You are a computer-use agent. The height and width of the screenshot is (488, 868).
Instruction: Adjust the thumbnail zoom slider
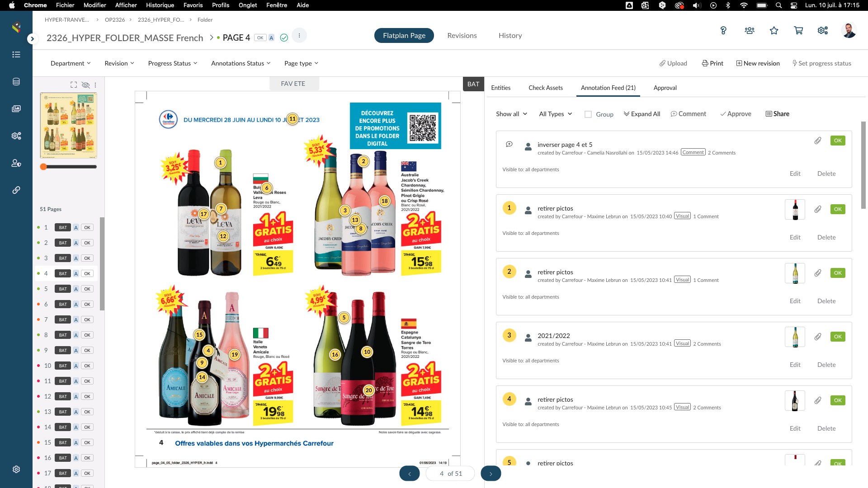(x=44, y=167)
